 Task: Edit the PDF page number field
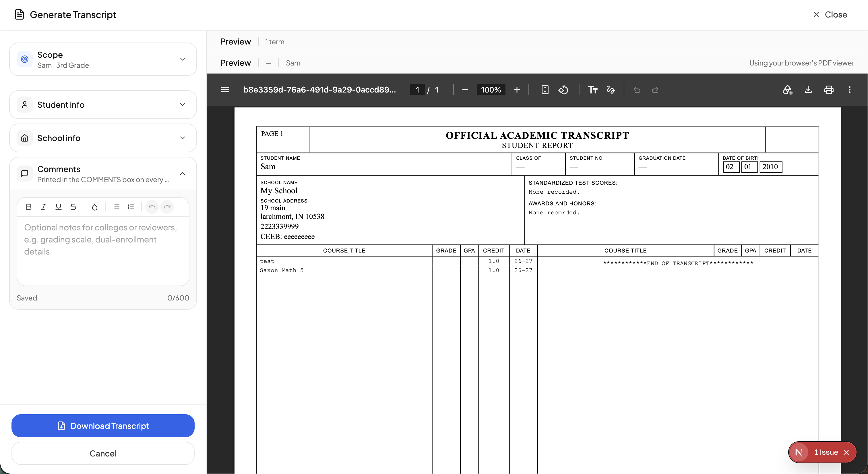pyautogui.click(x=417, y=90)
